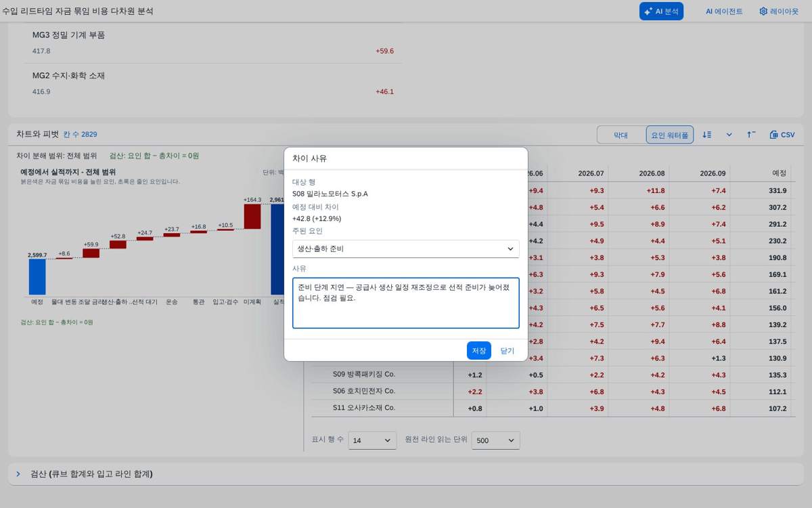
Task: Click the 2026.08 column header
Action: coord(652,173)
